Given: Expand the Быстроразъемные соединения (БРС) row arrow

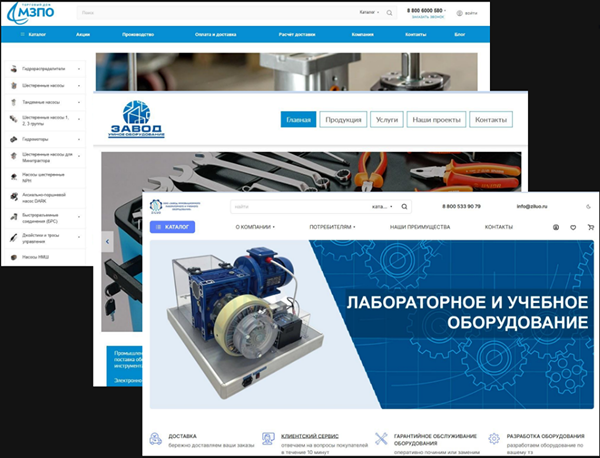Looking at the screenshot, I should pyautogui.click(x=79, y=217).
